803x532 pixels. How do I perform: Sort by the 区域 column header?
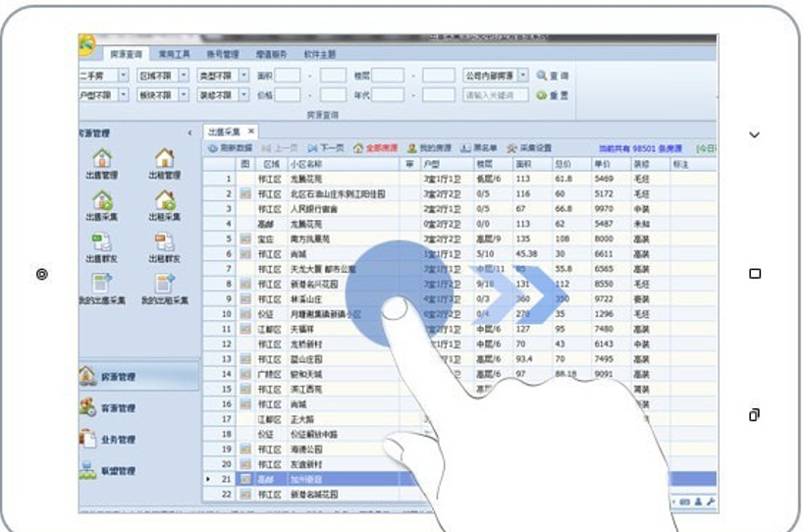[271, 164]
